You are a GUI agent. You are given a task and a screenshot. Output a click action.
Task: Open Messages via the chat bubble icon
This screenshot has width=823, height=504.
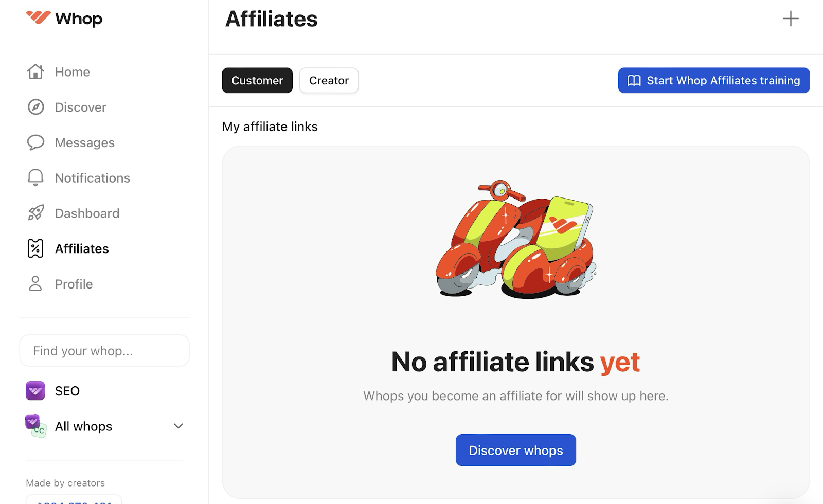pyautogui.click(x=35, y=142)
